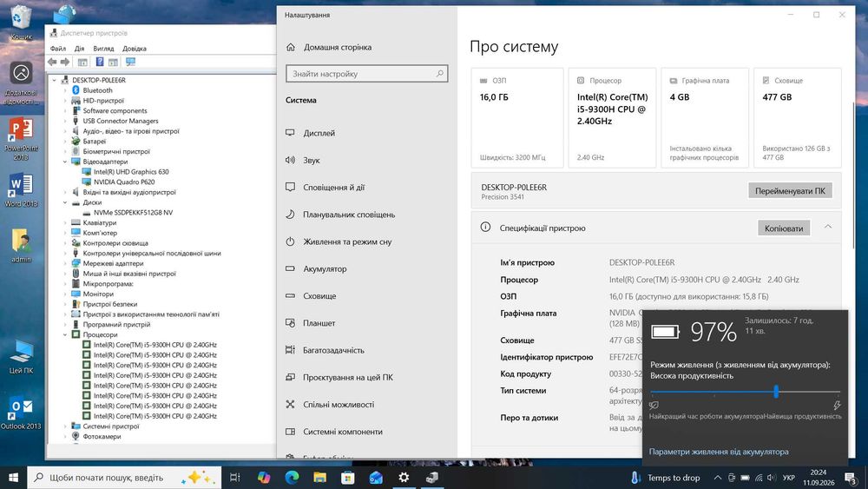The width and height of the screenshot is (868, 489).
Task: Click the blue Help icon in Device Manager toolbar
Action: pyautogui.click(x=100, y=62)
